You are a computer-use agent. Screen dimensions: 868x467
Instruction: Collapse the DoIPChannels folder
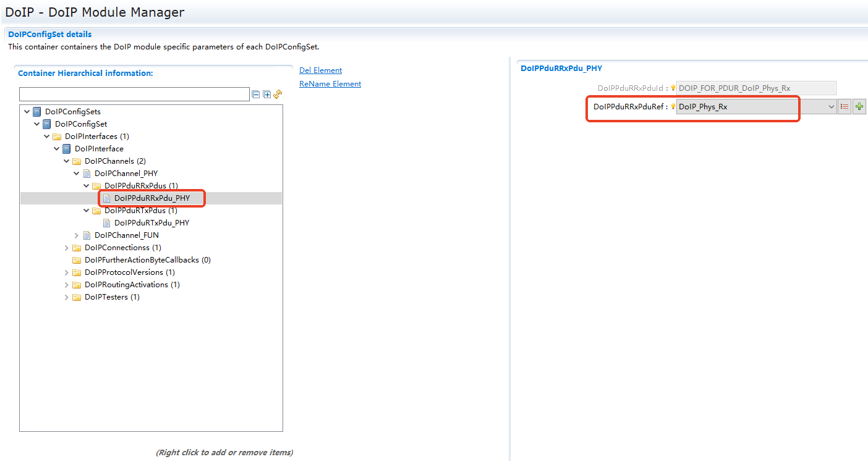(x=67, y=161)
